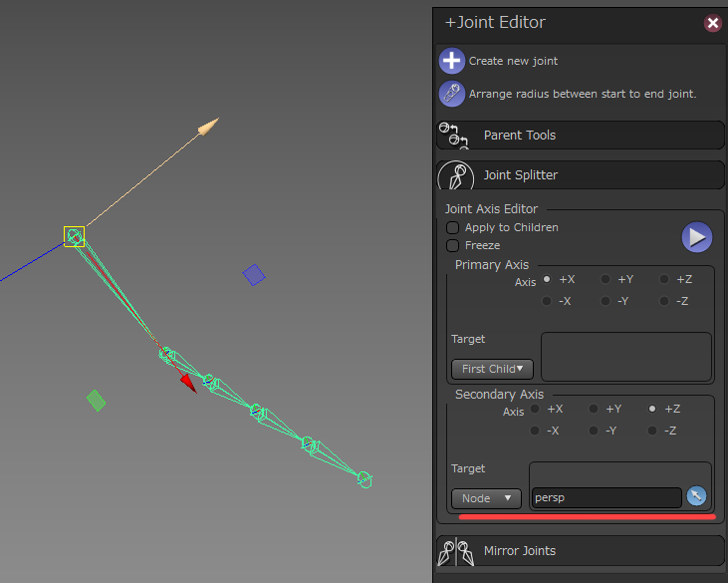Click the Arrange radius bone icon

(x=452, y=94)
